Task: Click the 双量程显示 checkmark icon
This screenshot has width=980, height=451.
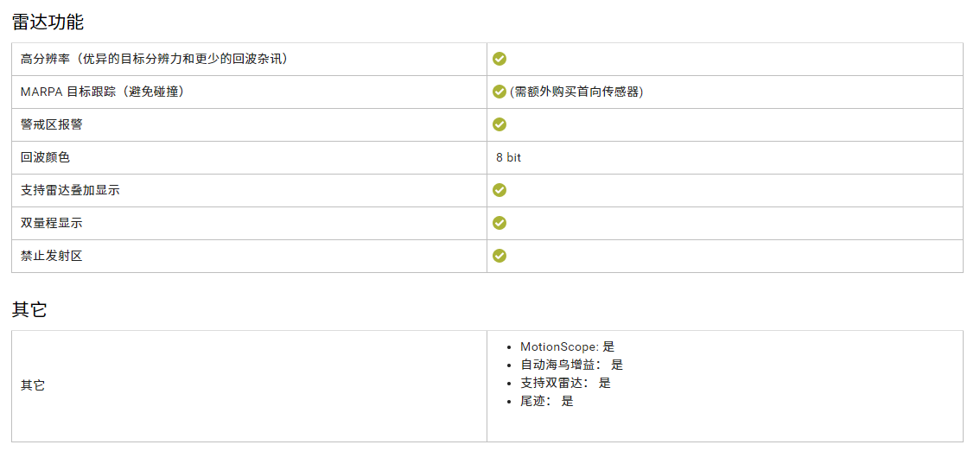Action: [500, 223]
